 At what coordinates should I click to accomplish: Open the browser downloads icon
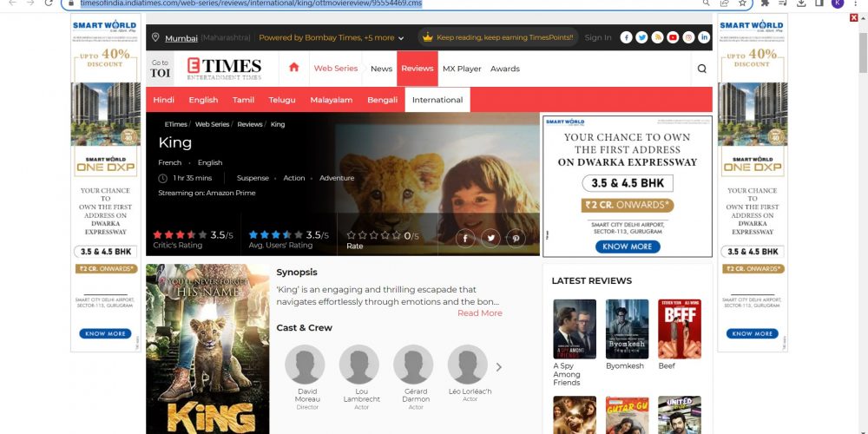tap(801, 3)
